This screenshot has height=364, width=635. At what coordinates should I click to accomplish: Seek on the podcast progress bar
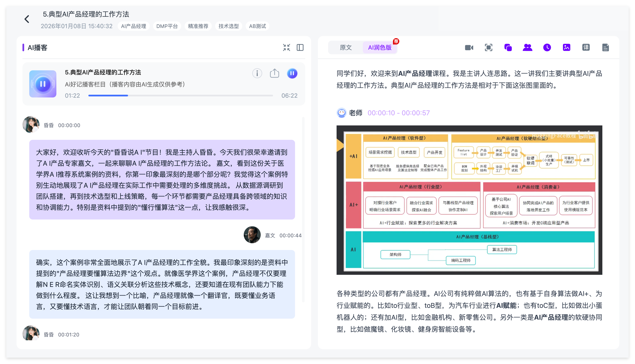[x=180, y=96]
